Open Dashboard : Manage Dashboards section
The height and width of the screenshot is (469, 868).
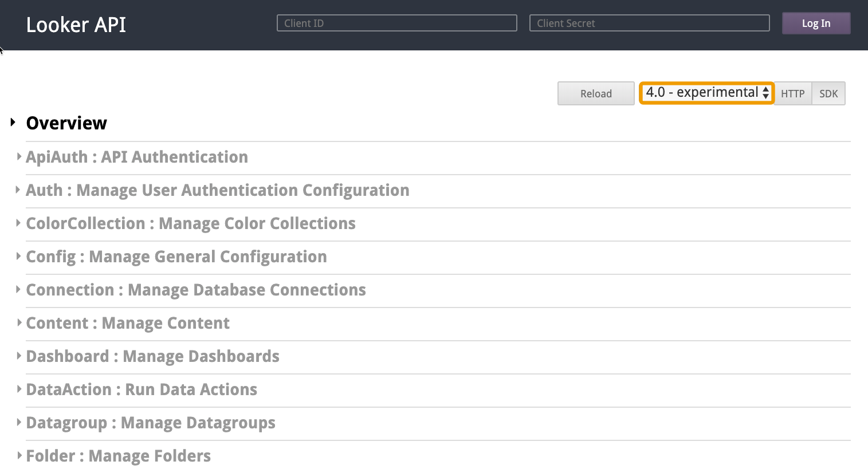(x=152, y=356)
